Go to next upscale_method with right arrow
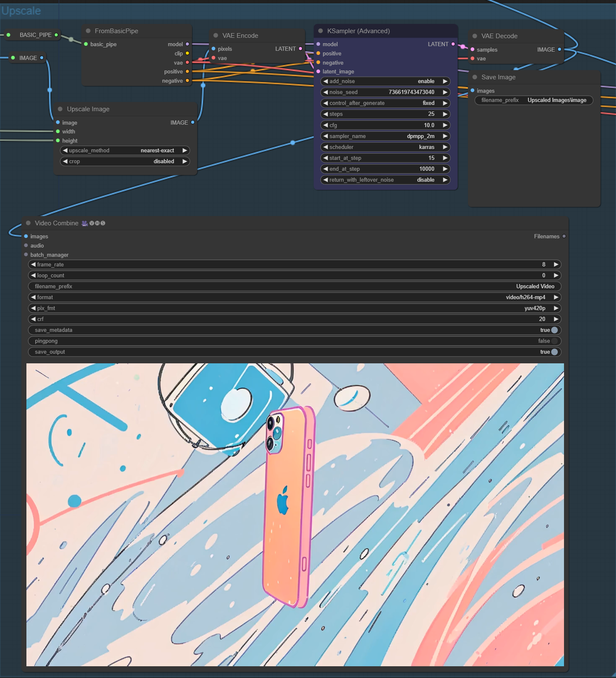 pyautogui.click(x=185, y=151)
